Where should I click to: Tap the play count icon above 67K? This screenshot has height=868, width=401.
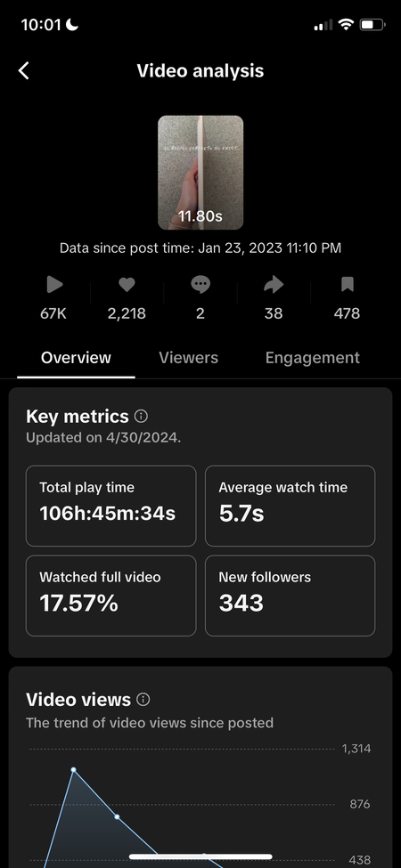click(x=53, y=285)
